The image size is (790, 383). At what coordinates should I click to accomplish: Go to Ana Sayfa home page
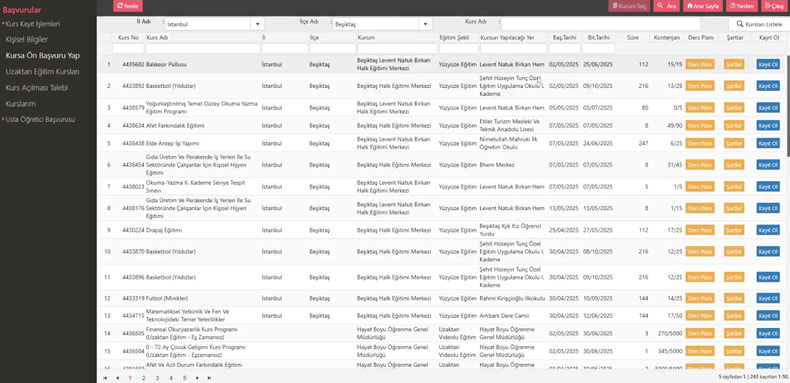703,6
